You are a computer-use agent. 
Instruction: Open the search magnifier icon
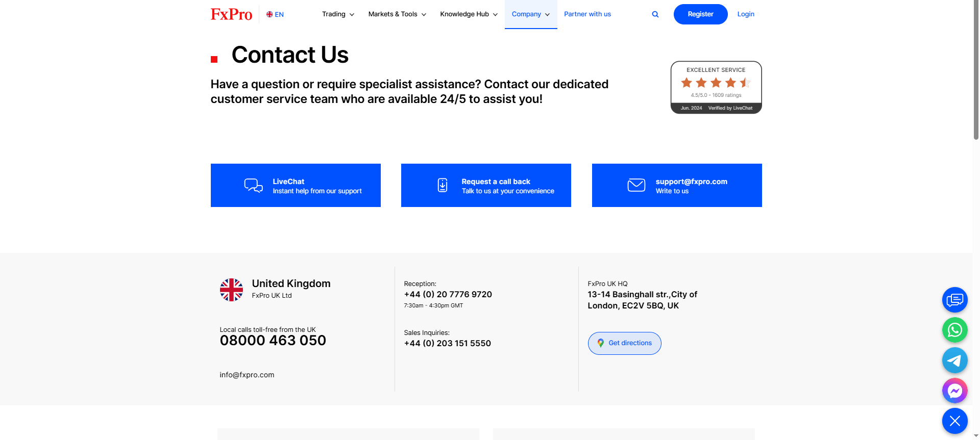pyautogui.click(x=655, y=14)
